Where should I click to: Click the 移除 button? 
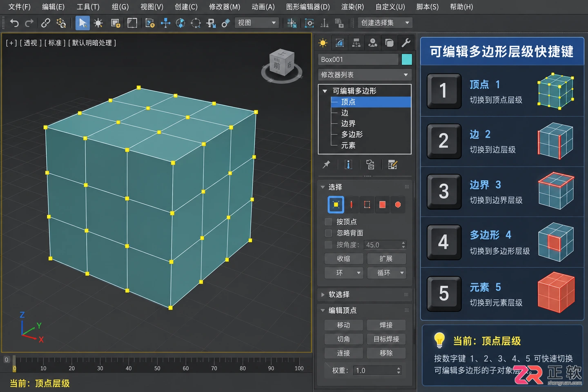click(386, 353)
